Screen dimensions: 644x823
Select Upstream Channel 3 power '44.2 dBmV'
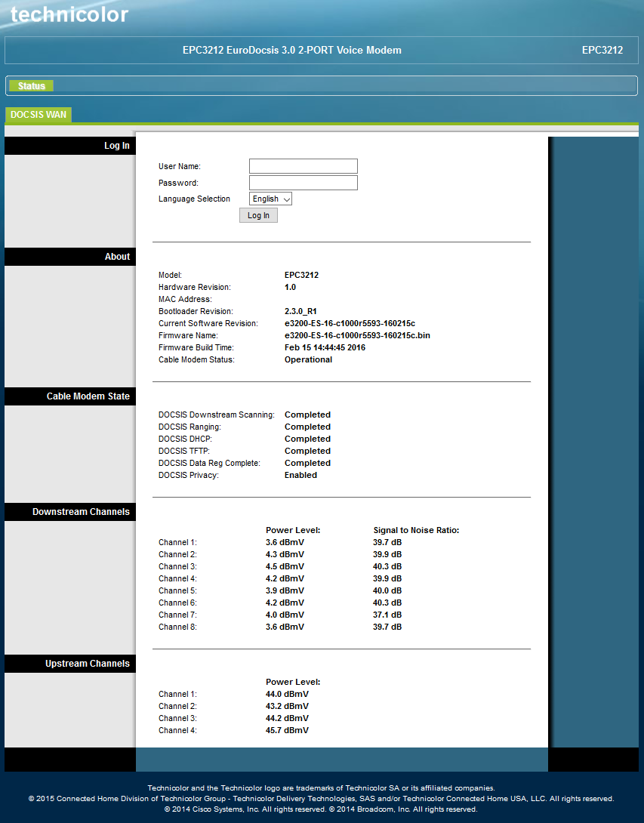(287, 718)
